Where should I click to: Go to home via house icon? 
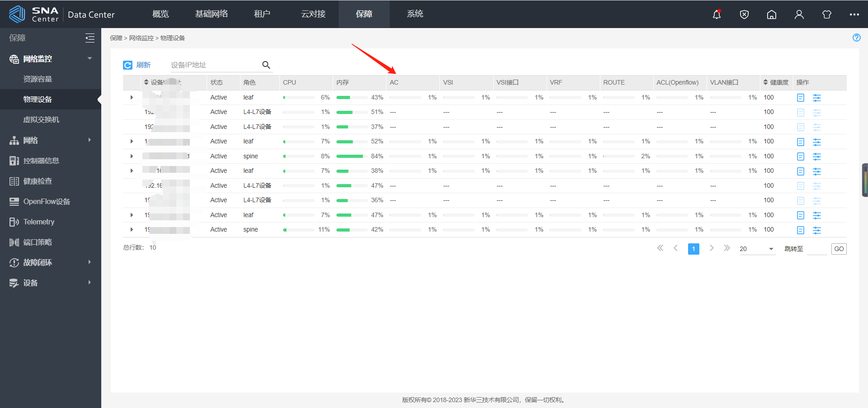click(x=772, y=14)
